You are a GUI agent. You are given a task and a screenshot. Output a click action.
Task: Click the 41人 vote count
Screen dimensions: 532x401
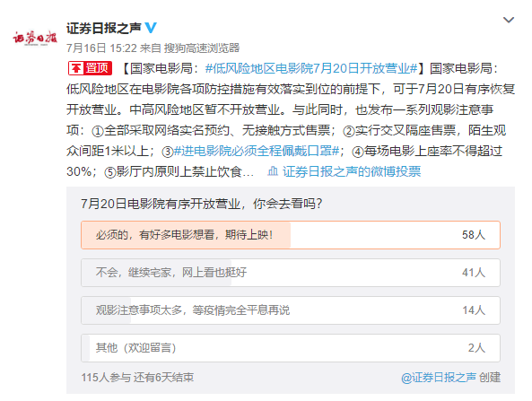(474, 273)
